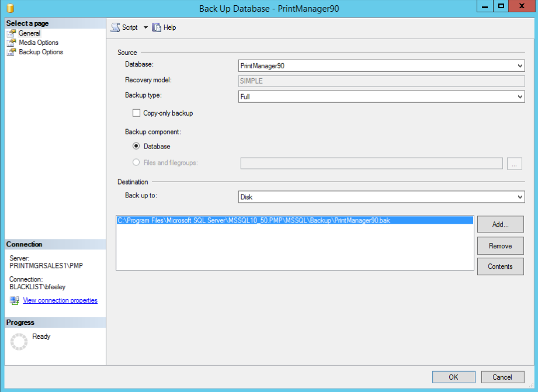Click the Script scroll icon in toolbar
Viewport: 538px width, 392px height.
pos(115,27)
